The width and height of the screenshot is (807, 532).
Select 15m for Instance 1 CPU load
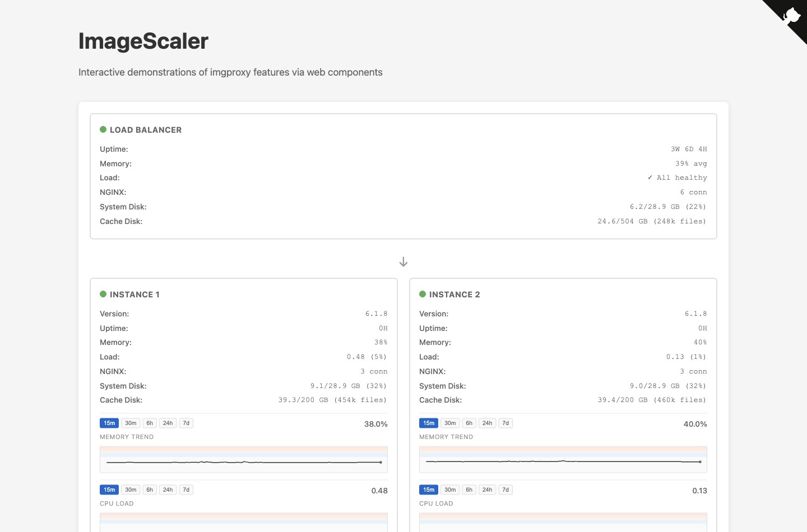tap(109, 490)
